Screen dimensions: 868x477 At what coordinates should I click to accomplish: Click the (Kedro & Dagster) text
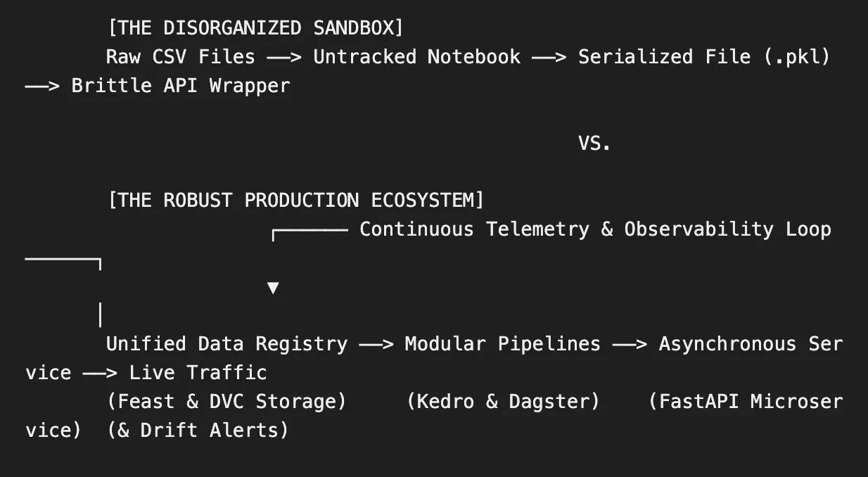point(503,402)
